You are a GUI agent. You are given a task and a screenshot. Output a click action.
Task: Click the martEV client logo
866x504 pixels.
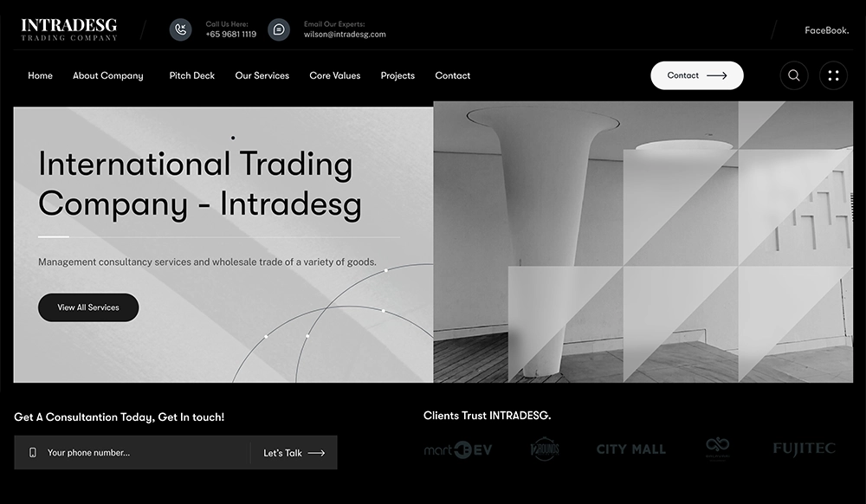pos(458,449)
